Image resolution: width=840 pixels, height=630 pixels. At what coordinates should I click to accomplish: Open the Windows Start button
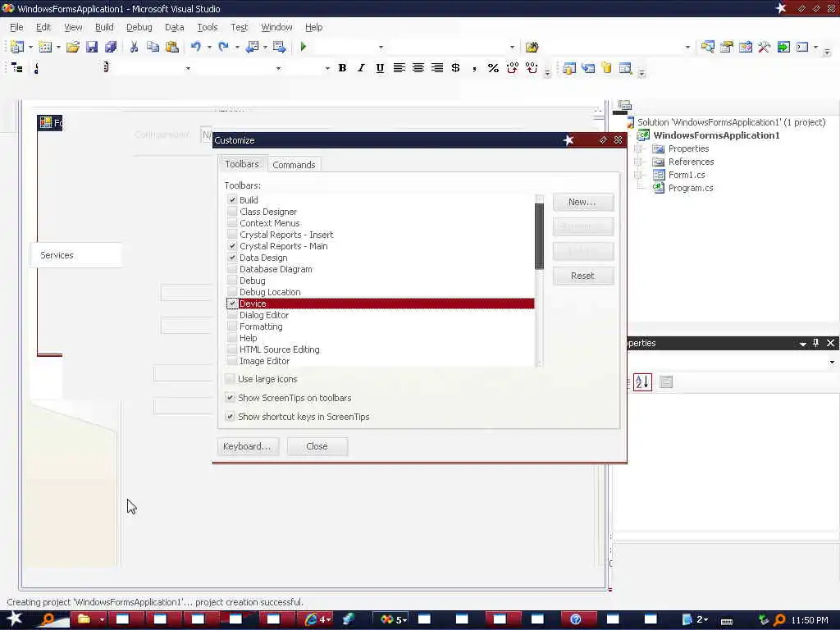pyautogui.click(x=14, y=619)
